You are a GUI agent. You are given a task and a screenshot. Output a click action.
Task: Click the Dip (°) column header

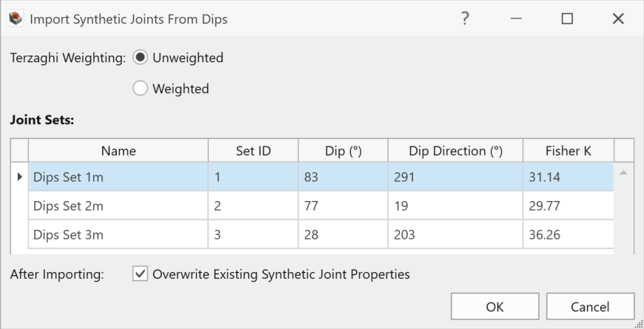343,151
